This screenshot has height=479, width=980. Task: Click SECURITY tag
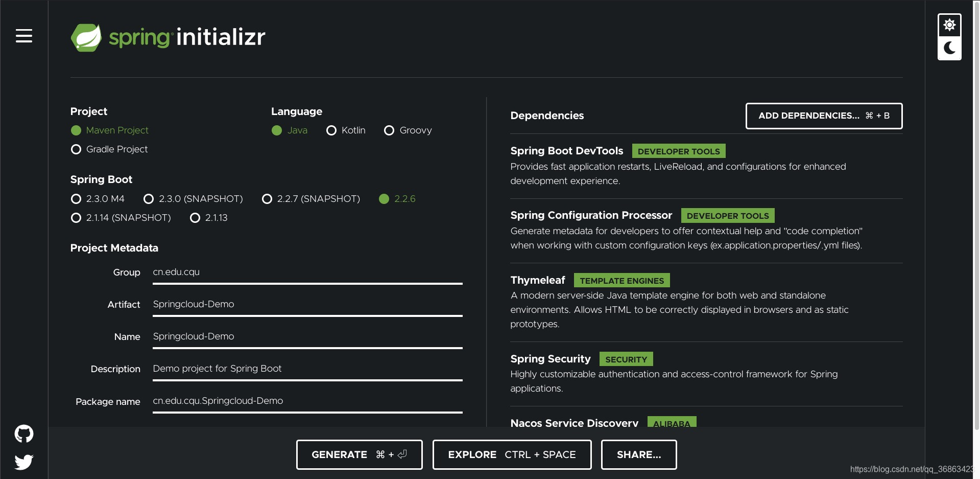pos(626,359)
